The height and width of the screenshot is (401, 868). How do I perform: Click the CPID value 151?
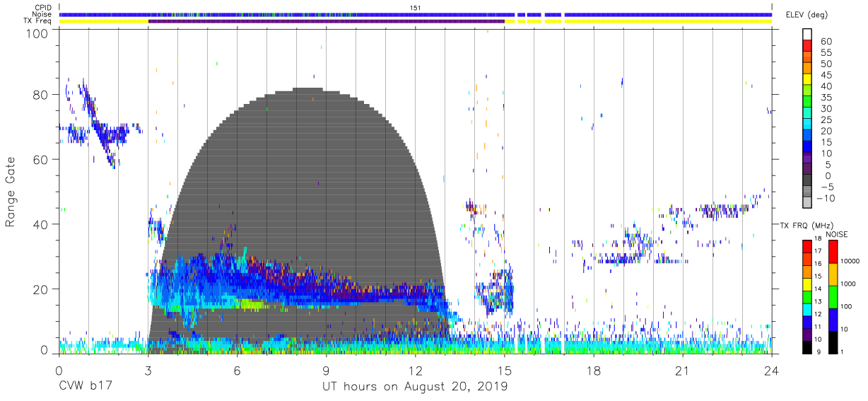416,7
